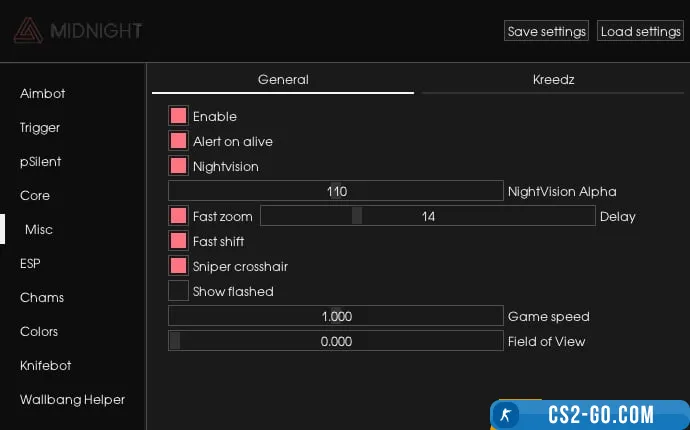This screenshot has width=690, height=430.
Task: Uncheck the Sniper crosshair option
Action: tap(178, 266)
